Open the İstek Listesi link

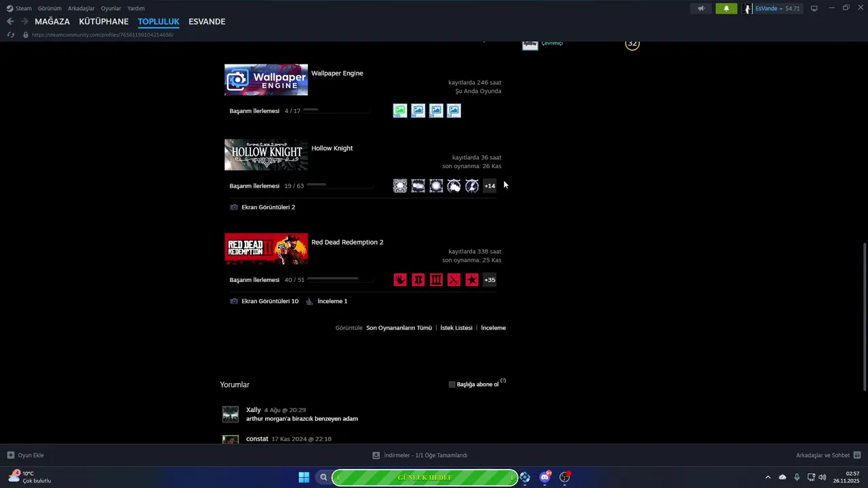(x=456, y=328)
